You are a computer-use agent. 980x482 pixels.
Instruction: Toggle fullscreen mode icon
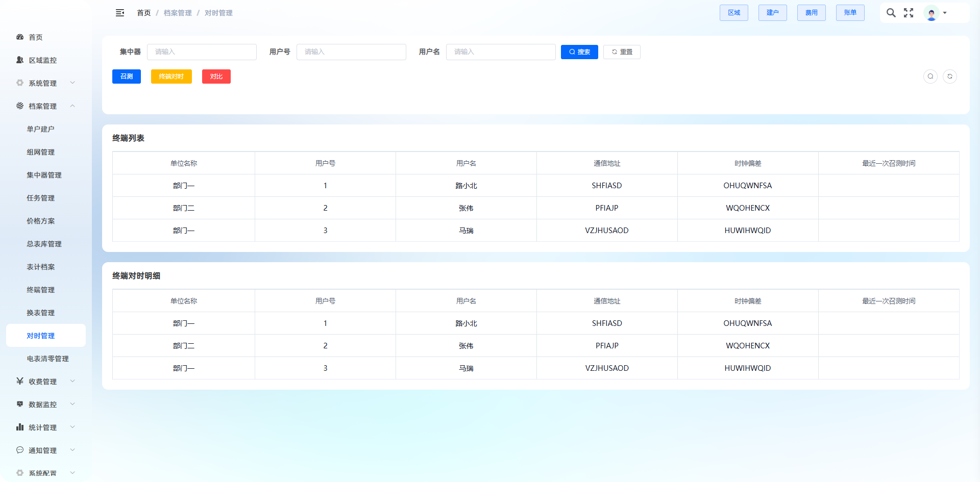point(909,13)
